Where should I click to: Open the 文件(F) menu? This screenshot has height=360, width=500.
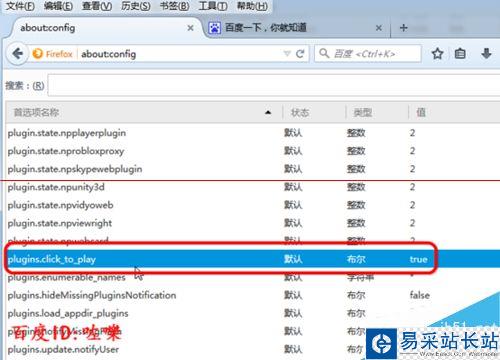20,6
